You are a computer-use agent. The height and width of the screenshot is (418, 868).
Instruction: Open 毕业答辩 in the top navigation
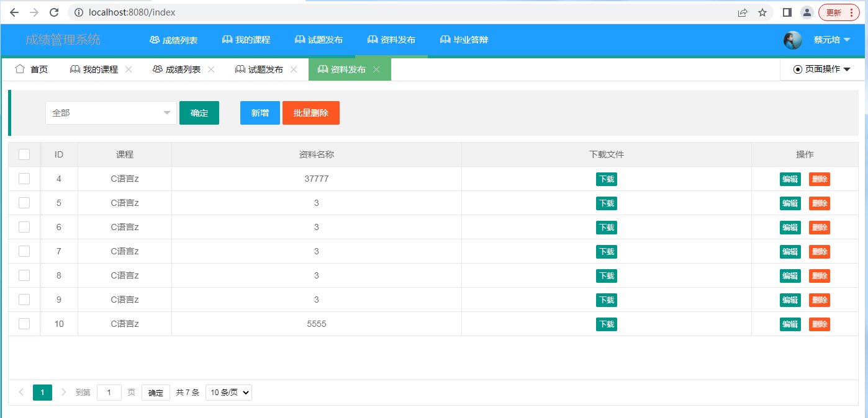pos(464,40)
